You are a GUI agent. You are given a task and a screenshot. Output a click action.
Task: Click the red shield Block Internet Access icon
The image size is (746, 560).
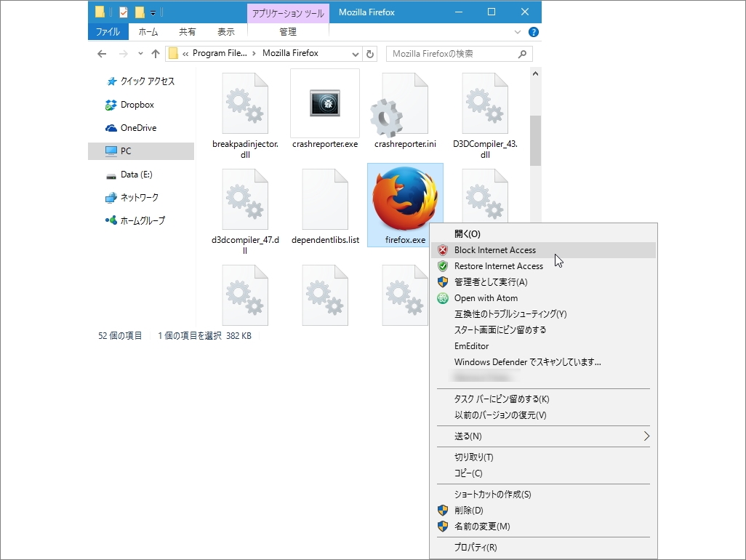(443, 250)
